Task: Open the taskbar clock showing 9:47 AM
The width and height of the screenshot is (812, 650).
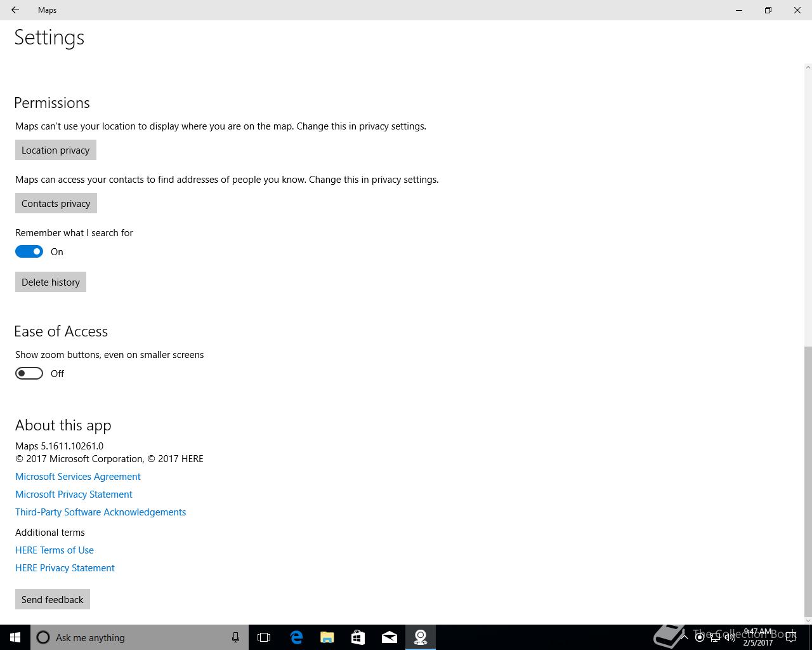Action: pos(758,637)
